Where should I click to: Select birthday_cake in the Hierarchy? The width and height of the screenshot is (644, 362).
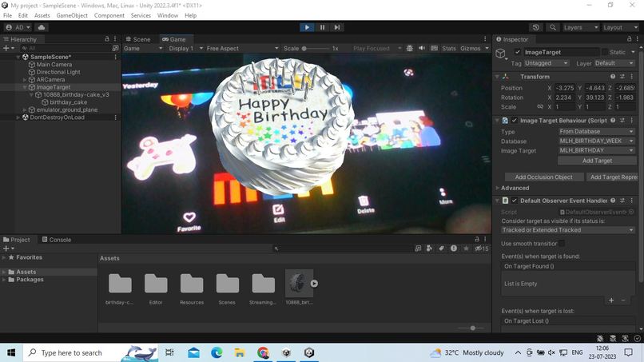(x=68, y=102)
